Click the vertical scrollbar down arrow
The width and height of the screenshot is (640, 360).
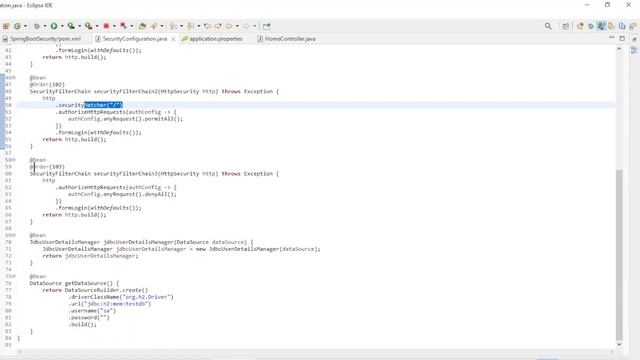[x=619, y=345]
